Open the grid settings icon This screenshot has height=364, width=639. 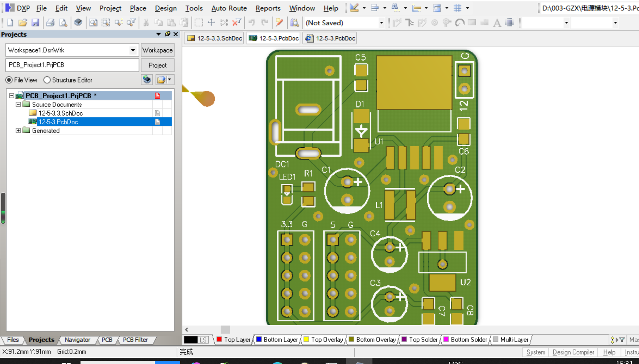tap(458, 8)
